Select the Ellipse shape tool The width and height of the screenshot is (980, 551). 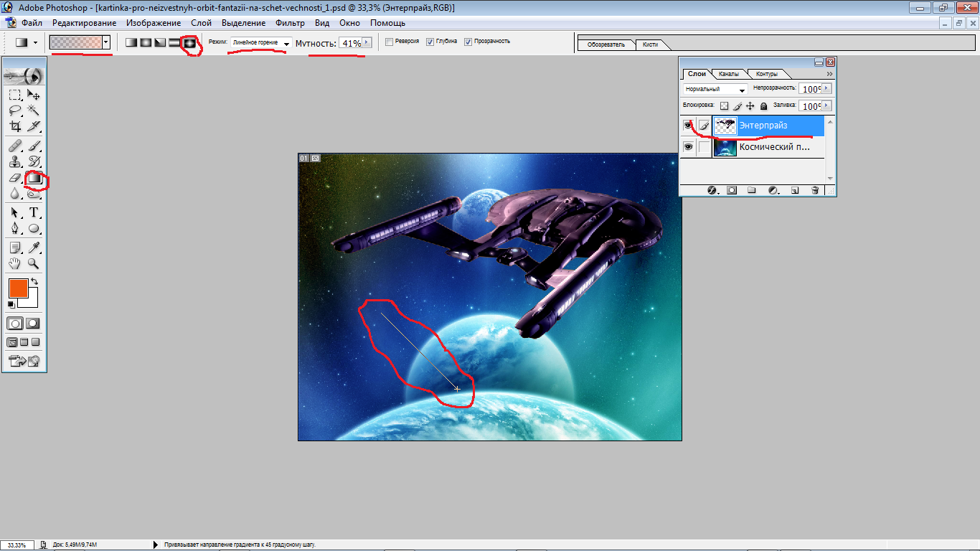click(x=33, y=228)
